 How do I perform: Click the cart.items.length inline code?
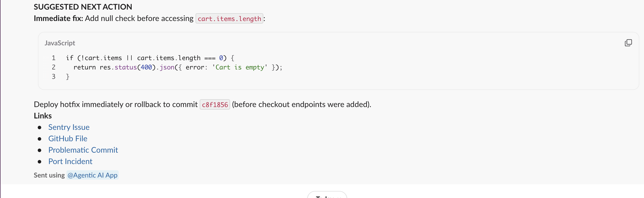(229, 19)
